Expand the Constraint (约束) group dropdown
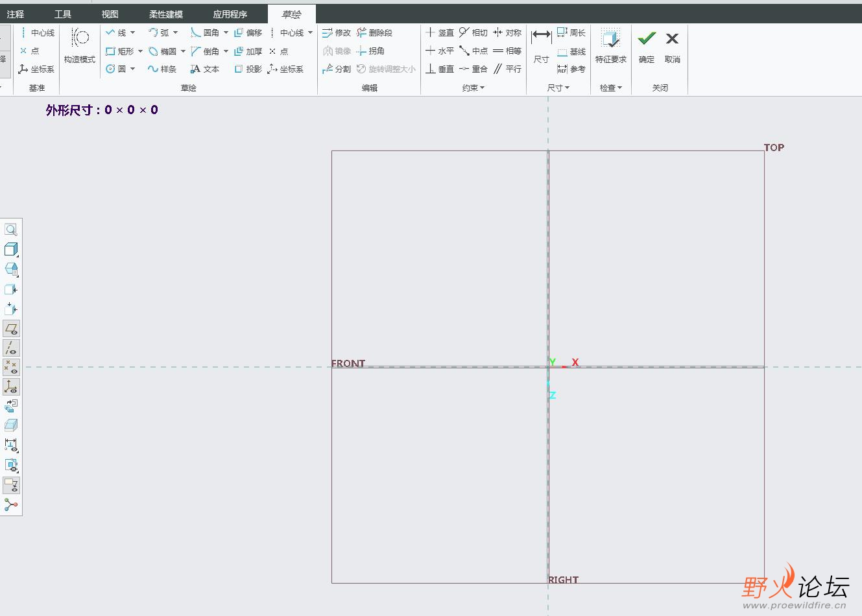The image size is (862, 616). click(x=473, y=88)
